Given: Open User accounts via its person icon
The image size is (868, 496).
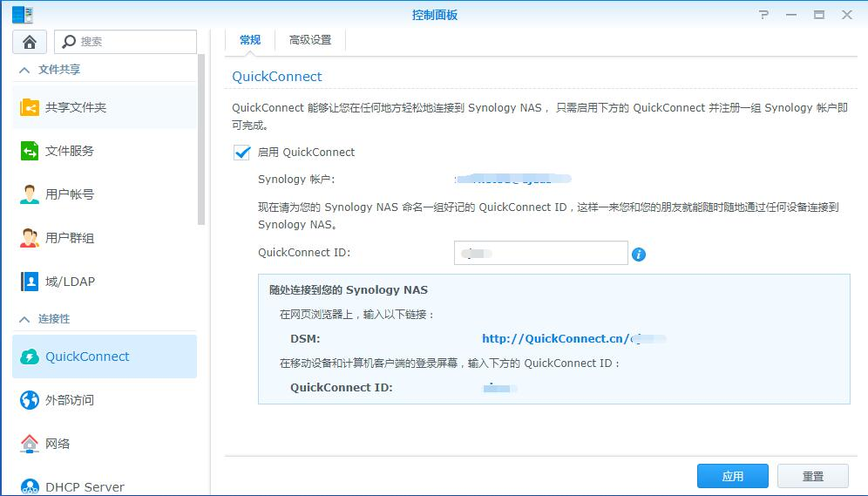Looking at the screenshot, I should tap(30, 194).
